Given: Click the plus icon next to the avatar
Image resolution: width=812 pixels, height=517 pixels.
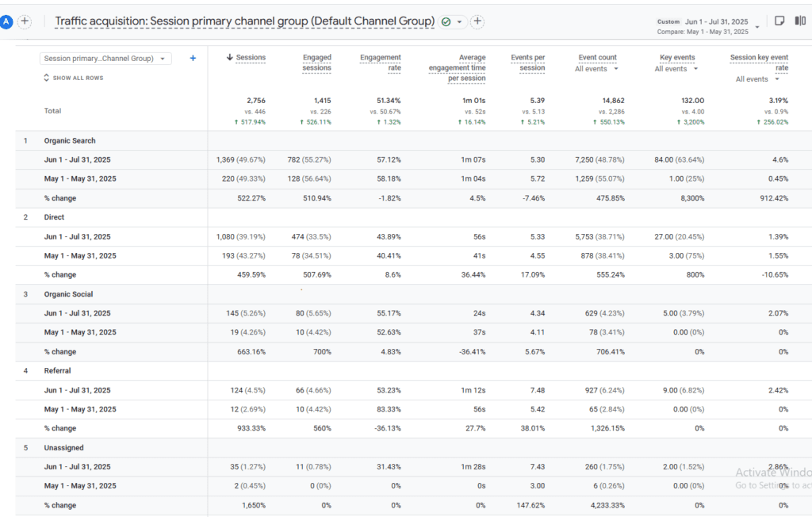Looking at the screenshot, I should click(x=24, y=21).
